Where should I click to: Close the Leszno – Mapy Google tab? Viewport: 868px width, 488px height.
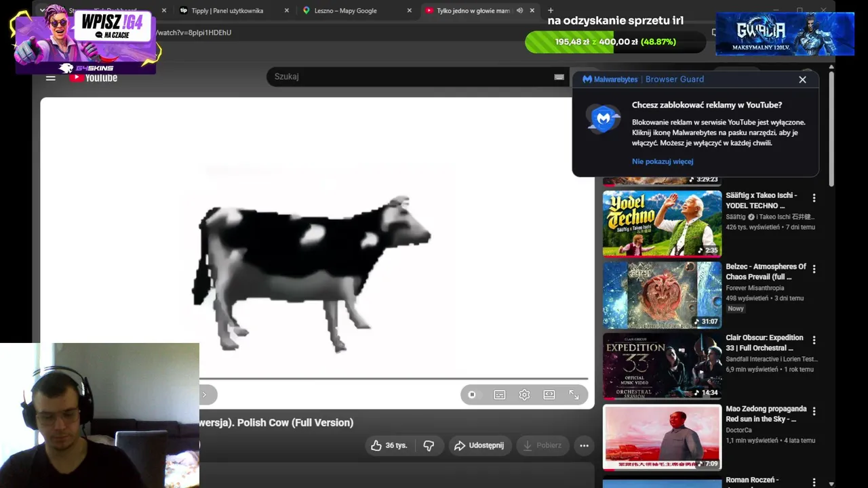coord(409,11)
